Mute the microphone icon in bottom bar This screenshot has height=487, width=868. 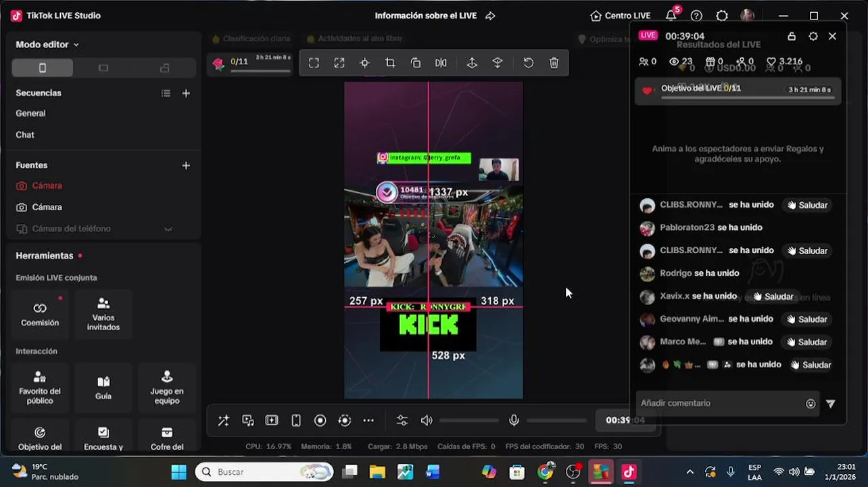click(x=514, y=421)
